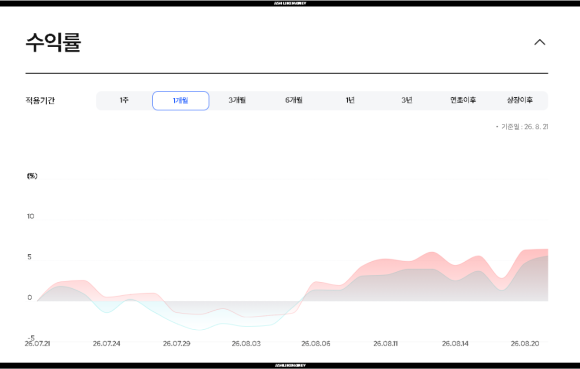Switch to the 6개월 period
The height and width of the screenshot is (369, 580).
294,100
